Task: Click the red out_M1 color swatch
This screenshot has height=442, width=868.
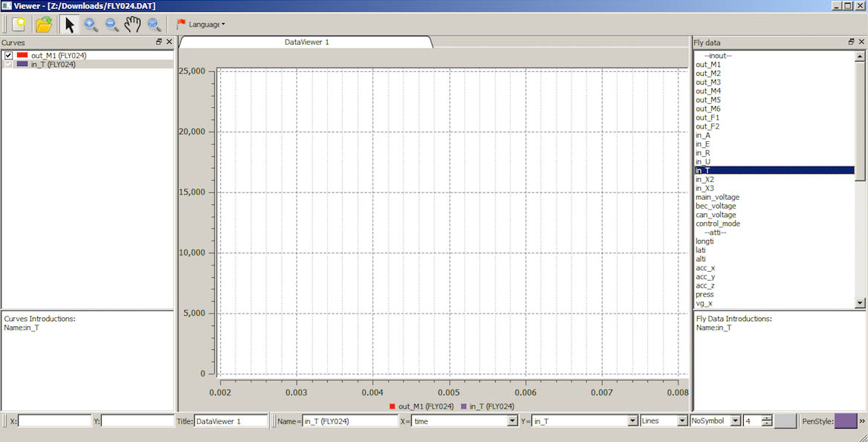Action: (22, 55)
